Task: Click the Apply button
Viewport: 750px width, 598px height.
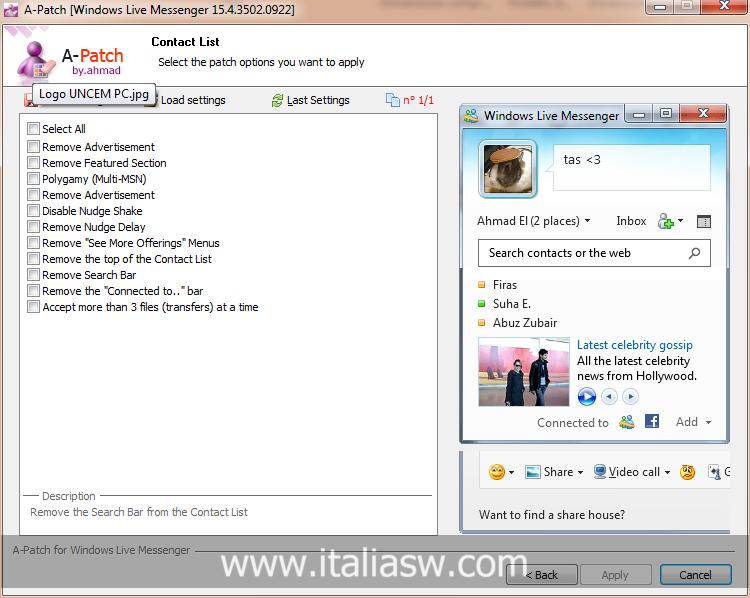Action: click(x=615, y=575)
